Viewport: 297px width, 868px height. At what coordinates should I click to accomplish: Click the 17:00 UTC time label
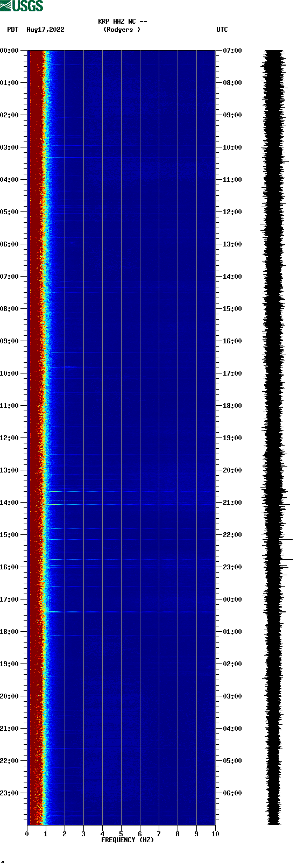[x=232, y=373]
